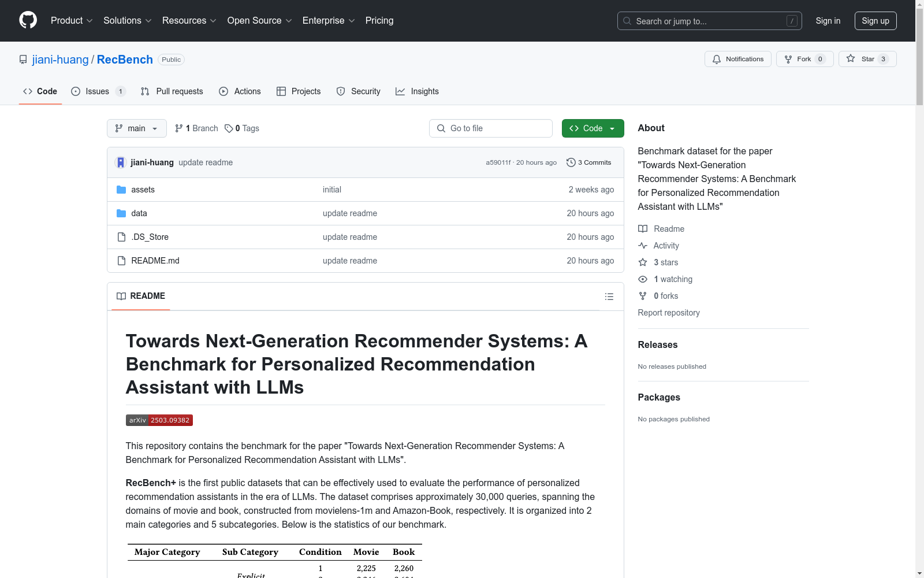The image size is (924, 578).
Task: Click the arXiv 2503.09382 badge
Action: [159, 420]
